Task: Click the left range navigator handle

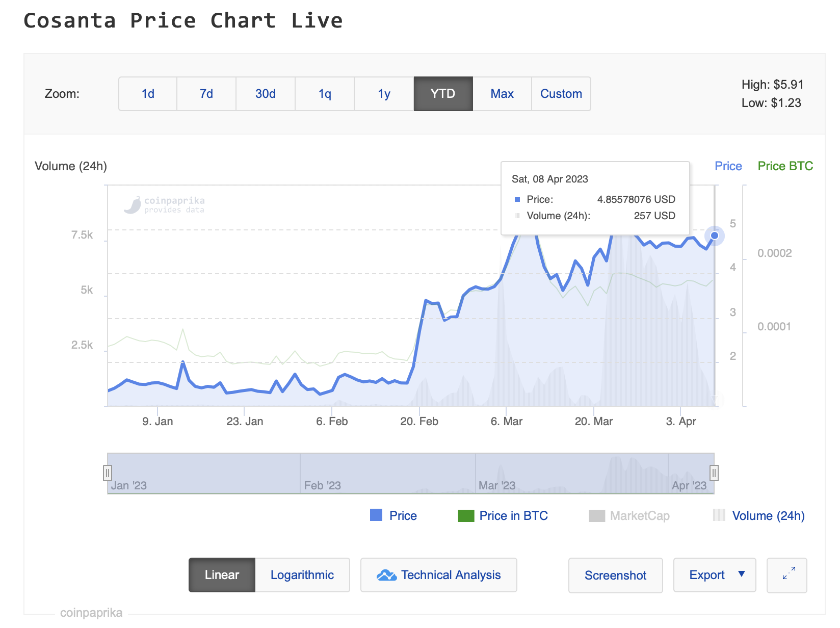Action: 108,473
